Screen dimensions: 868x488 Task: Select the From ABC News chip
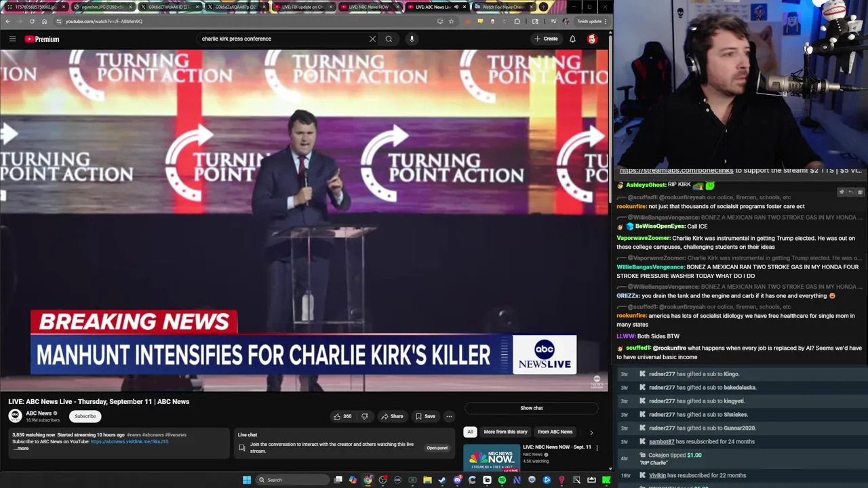(555, 432)
